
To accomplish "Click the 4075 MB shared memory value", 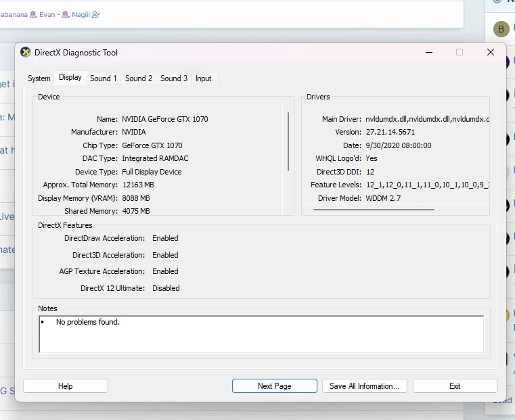I will pos(136,211).
